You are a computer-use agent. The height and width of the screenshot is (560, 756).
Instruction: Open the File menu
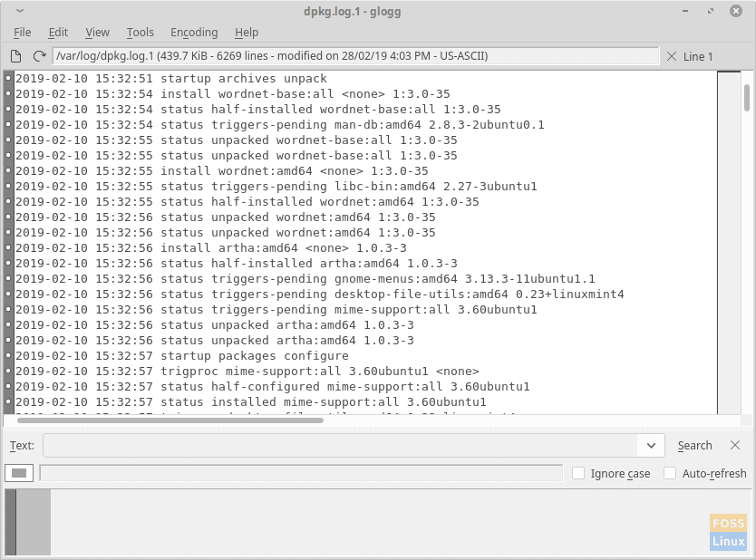coord(22,33)
